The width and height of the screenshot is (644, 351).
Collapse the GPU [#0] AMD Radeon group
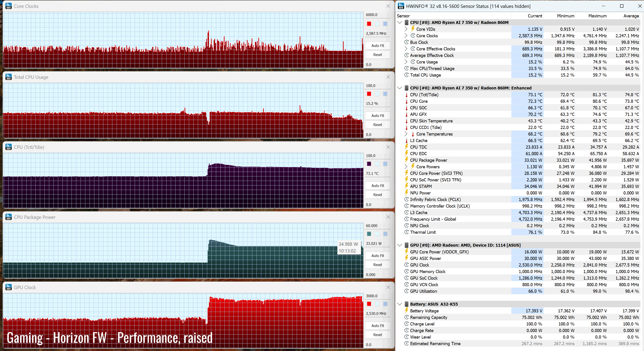[399, 245]
